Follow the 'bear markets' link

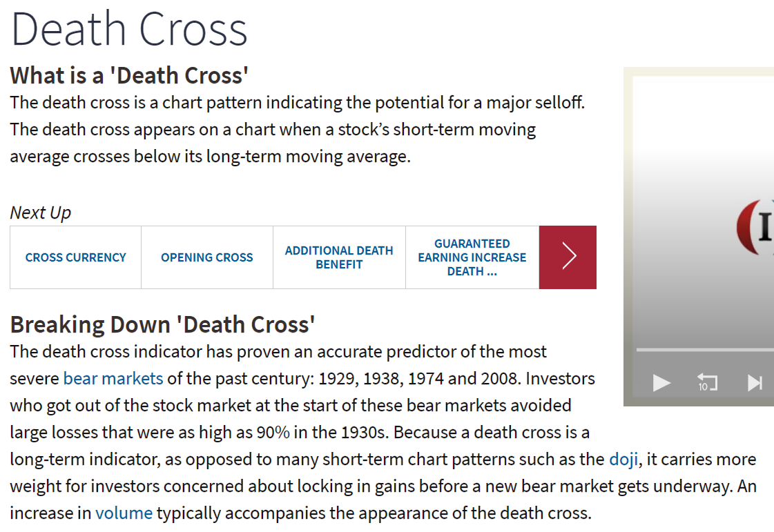coord(113,378)
